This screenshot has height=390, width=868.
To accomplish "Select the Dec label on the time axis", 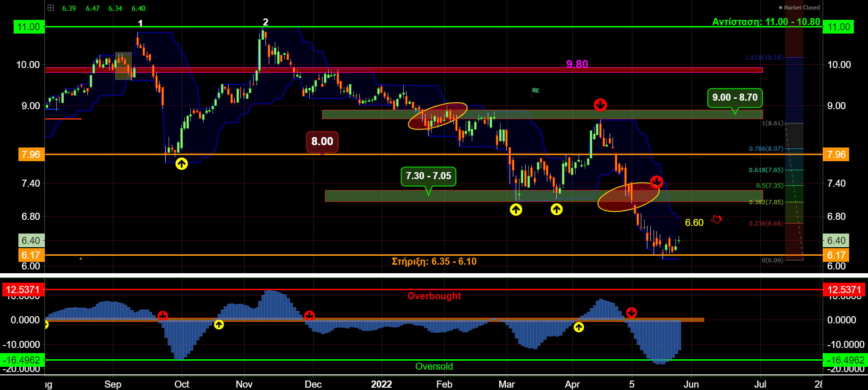I will click(313, 384).
